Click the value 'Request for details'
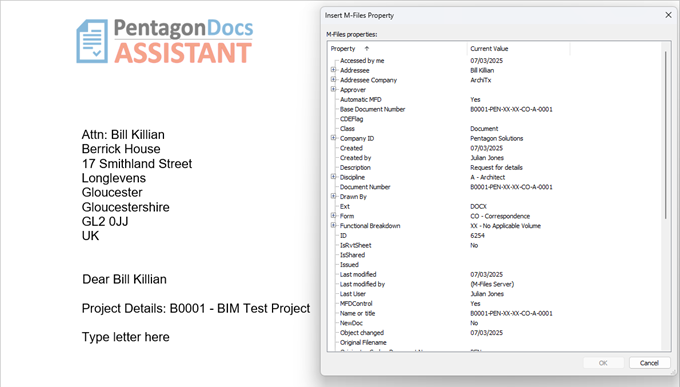This screenshot has width=680, height=387. tap(497, 167)
